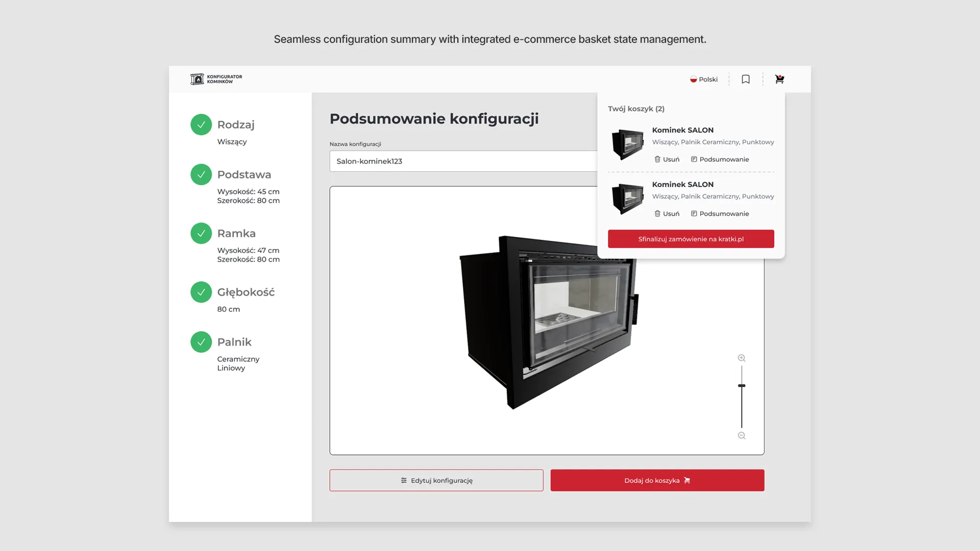The width and height of the screenshot is (980, 551).
Task: Remove second Kominek SALON via Usuń
Action: coord(667,214)
